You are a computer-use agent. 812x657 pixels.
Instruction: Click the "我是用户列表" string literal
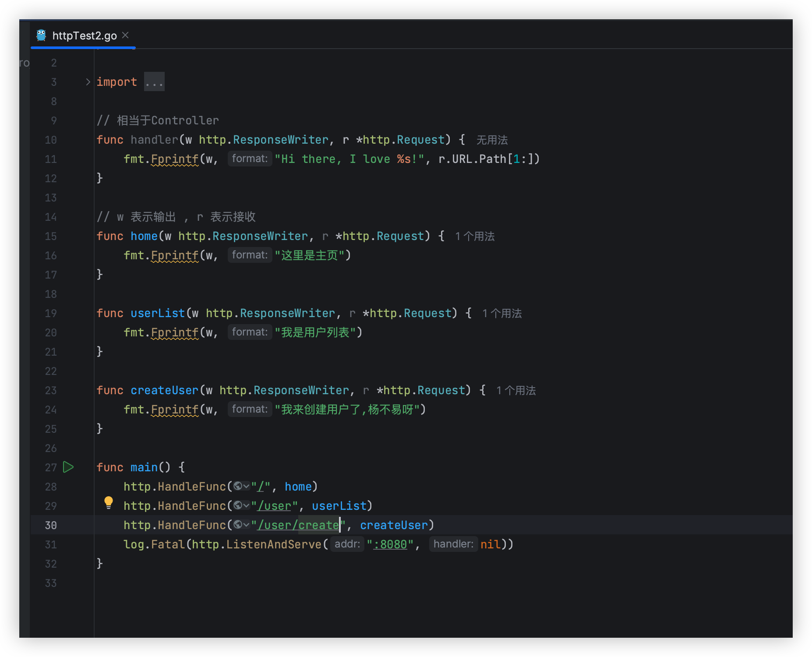point(315,332)
